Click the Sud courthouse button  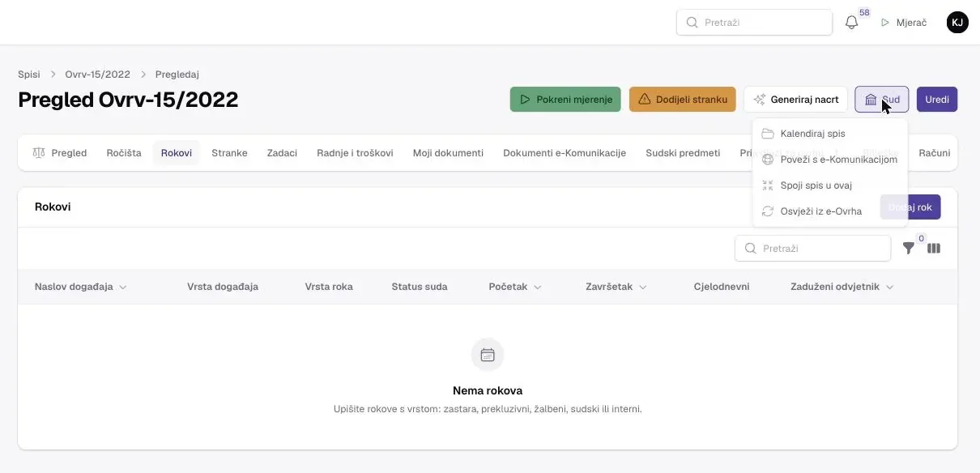point(881,100)
